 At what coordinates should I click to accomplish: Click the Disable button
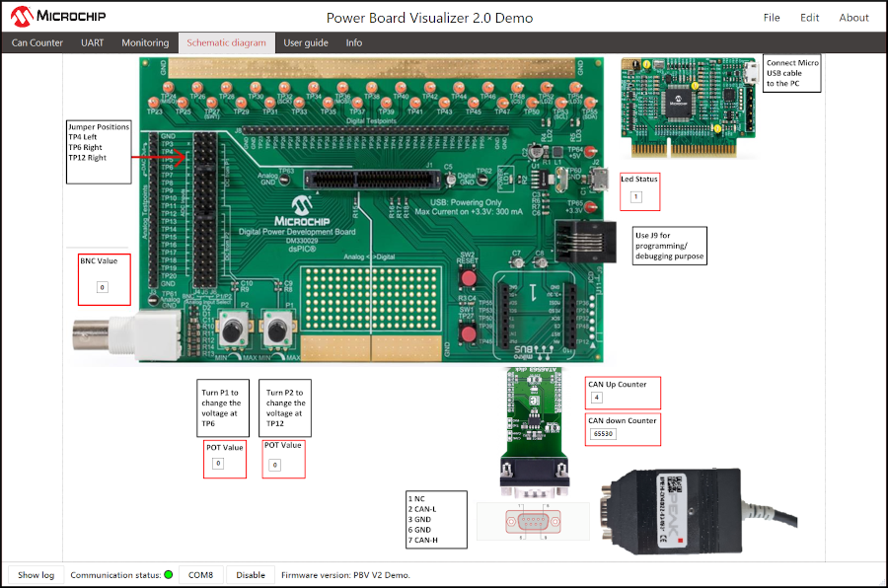coord(251,575)
